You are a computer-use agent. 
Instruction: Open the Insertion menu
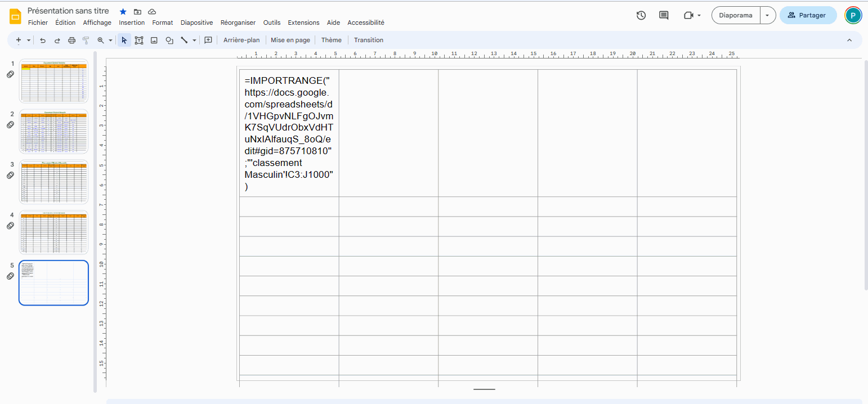[x=132, y=23]
